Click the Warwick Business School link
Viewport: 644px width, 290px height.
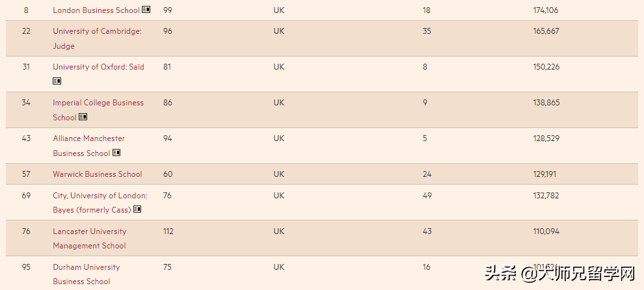click(97, 174)
